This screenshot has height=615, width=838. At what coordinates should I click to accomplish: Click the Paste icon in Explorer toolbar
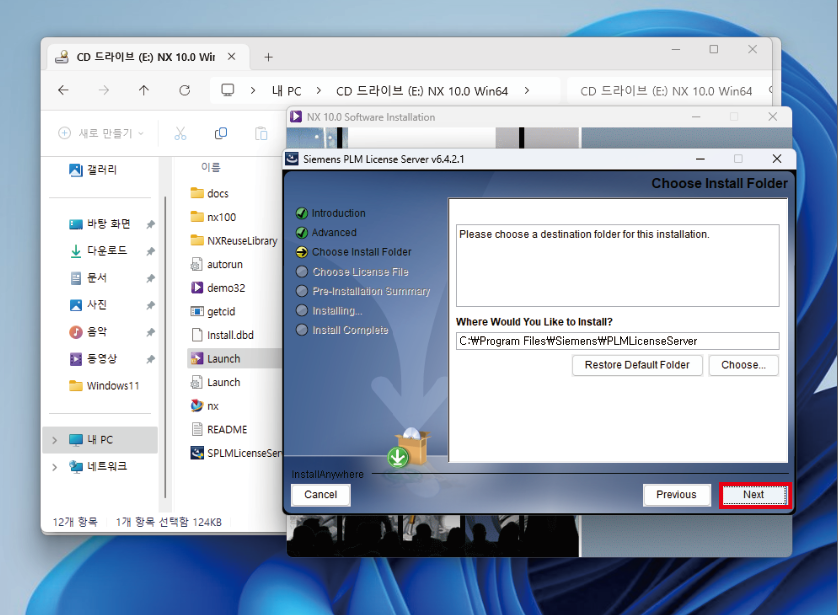coord(261,133)
